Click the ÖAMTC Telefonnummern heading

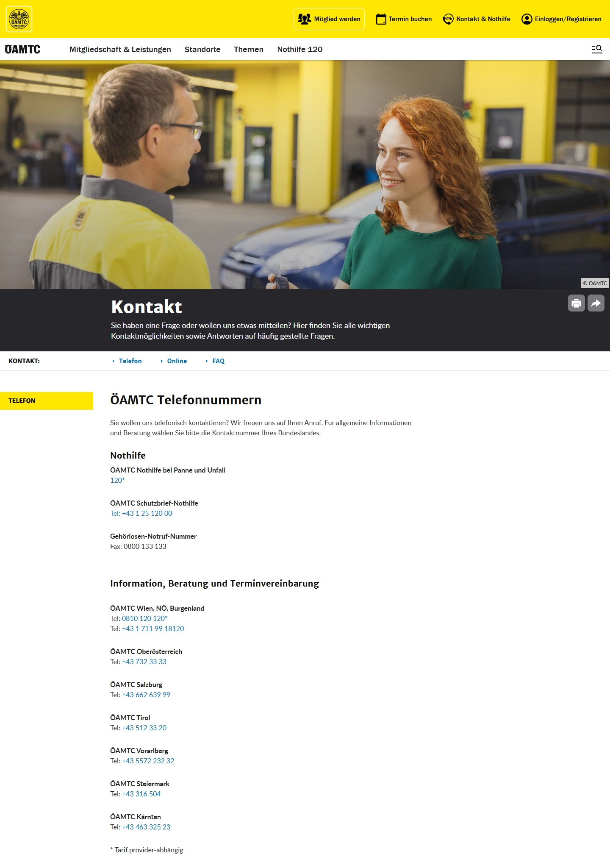point(186,400)
